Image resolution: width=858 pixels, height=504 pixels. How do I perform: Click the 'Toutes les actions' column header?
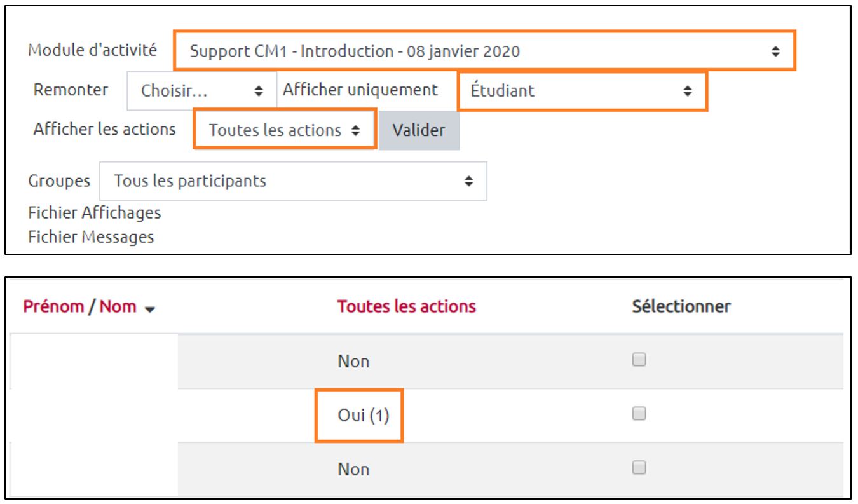[x=406, y=306]
